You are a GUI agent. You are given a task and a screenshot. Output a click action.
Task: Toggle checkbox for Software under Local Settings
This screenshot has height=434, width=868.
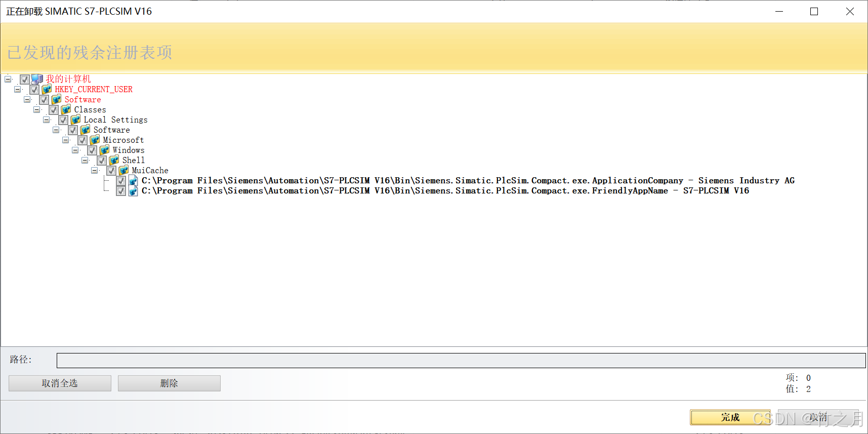coord(73,130)
